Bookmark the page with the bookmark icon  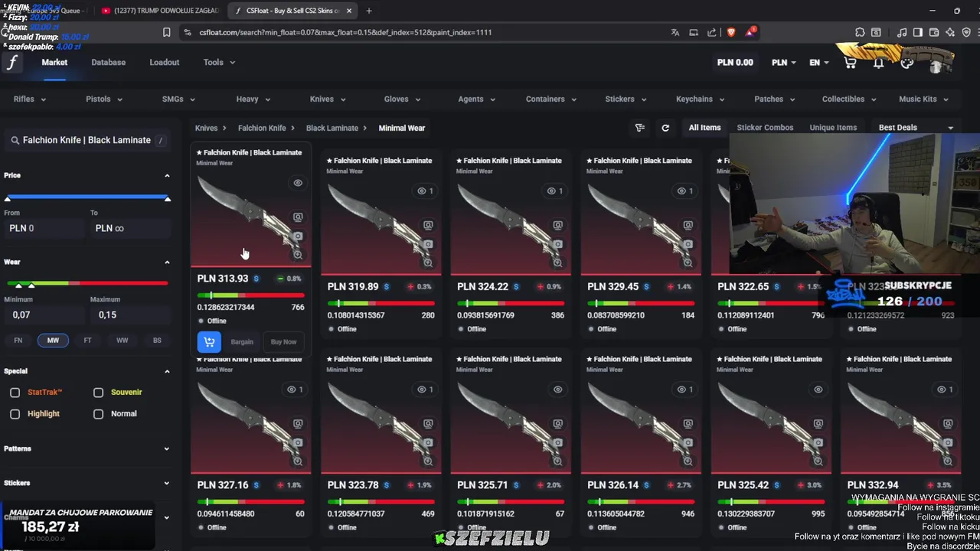click(x=166, y=32)
